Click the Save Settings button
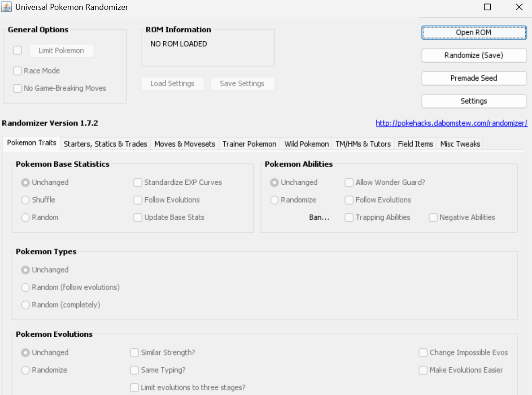Viewport: 532px width, 395px height. pyautogui.click(x=242, y=83)
